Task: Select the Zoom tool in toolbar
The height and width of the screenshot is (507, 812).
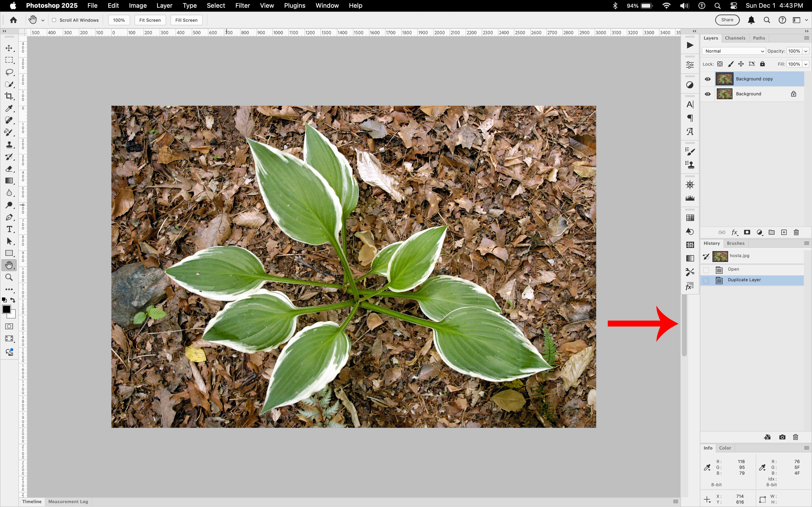Action: (9, 277)
